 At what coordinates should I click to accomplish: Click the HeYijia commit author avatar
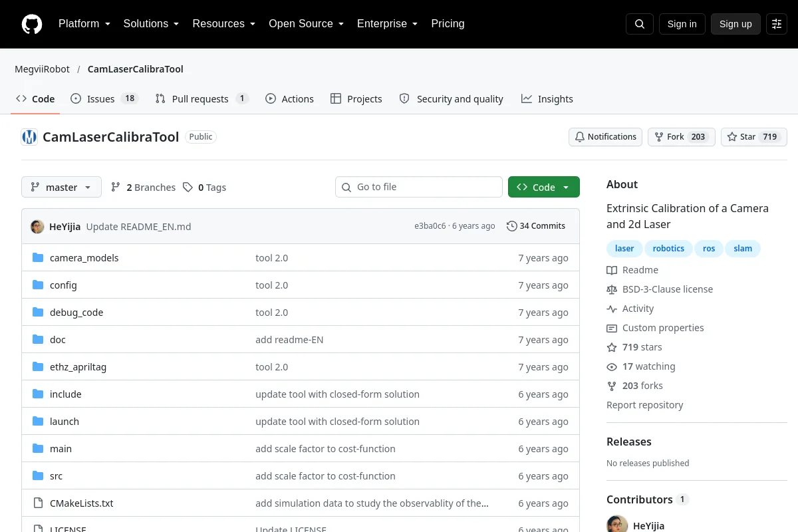coord(37,226)
